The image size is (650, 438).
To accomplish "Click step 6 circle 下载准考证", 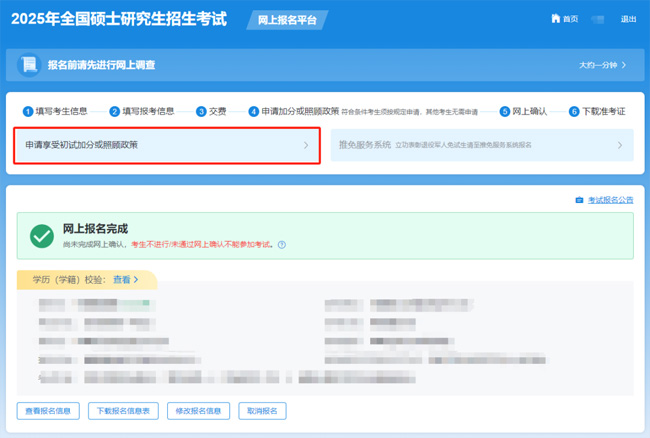I will point(574,112).
